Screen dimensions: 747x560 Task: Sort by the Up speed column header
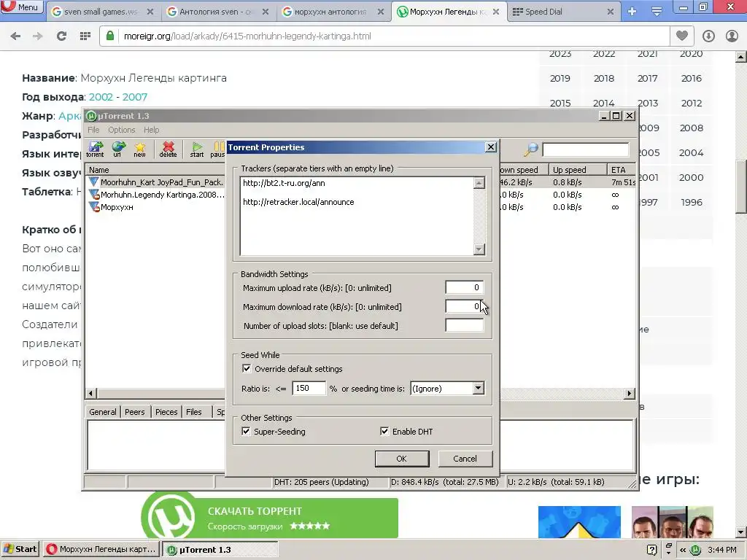(578, 170)
